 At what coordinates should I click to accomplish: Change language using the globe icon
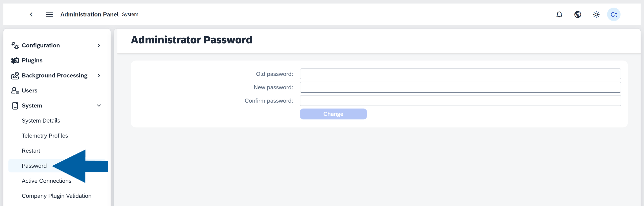(x=578, y=14)
